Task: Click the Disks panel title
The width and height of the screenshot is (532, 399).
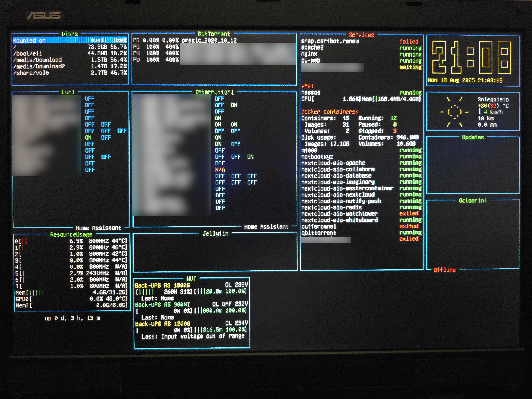Action: [70, 34]
